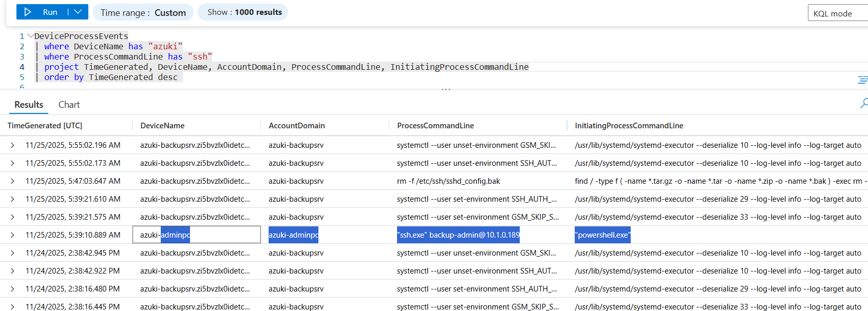868x311 pixels.
Task: Change the Time range Custom setting
Action: (143, 12)
